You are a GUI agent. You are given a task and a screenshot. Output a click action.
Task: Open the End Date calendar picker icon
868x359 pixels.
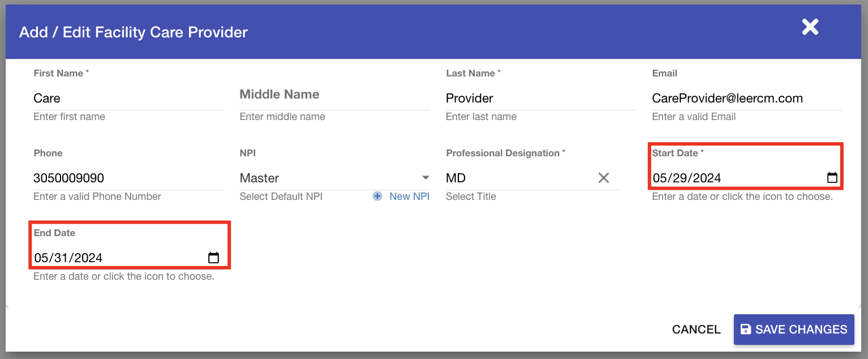point(213,258)
